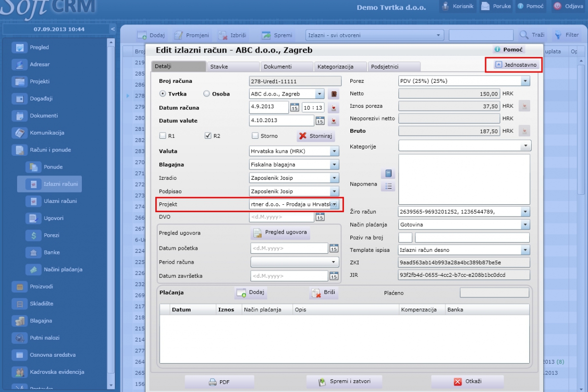Click Promjeni in the toolbar

(x=191, y=35)
